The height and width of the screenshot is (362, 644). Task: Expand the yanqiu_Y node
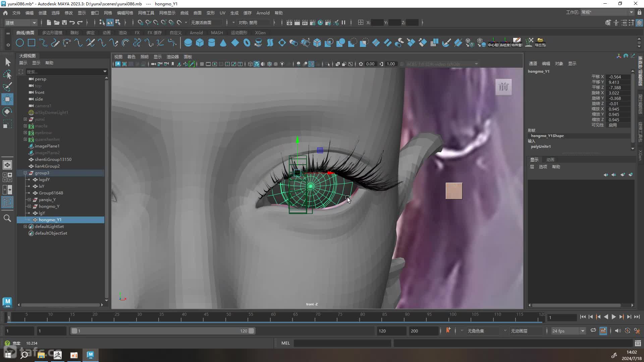[29, 200]
